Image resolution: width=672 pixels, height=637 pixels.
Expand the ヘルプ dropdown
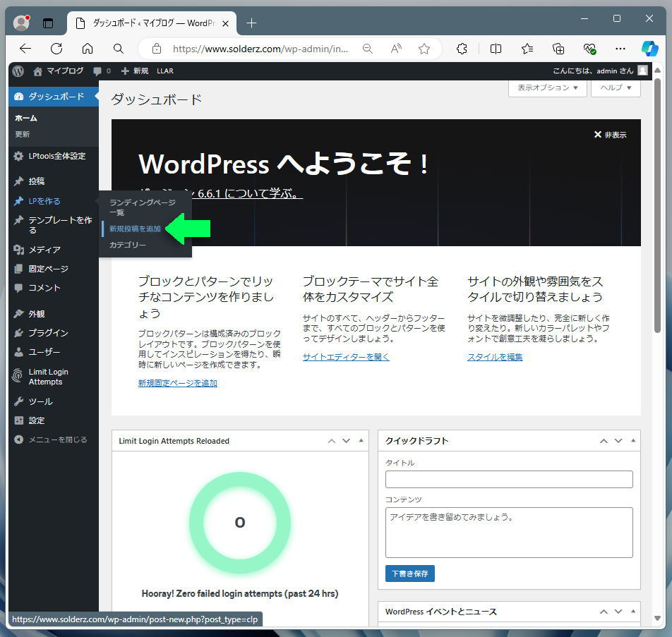coord(616,87)
